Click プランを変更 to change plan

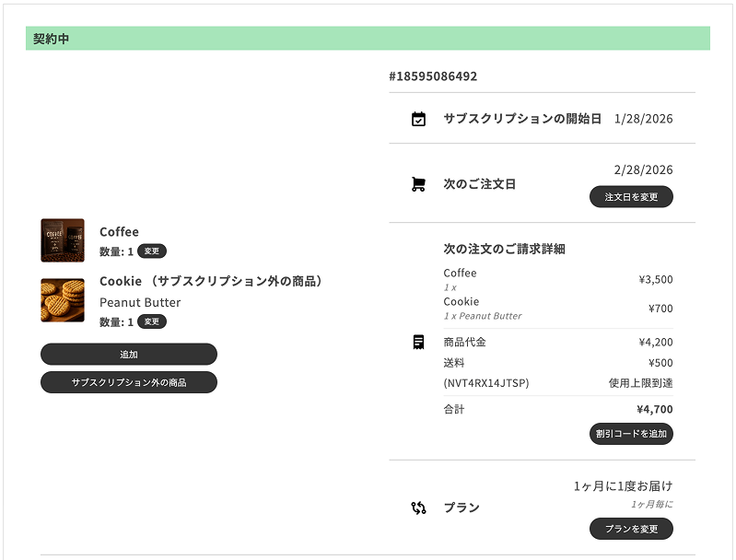click(631, 529)
